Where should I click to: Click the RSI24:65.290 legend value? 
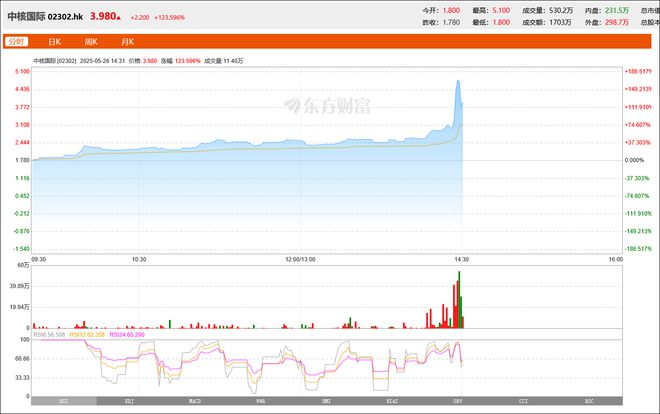pyautogui.click(x=127, y=334)
